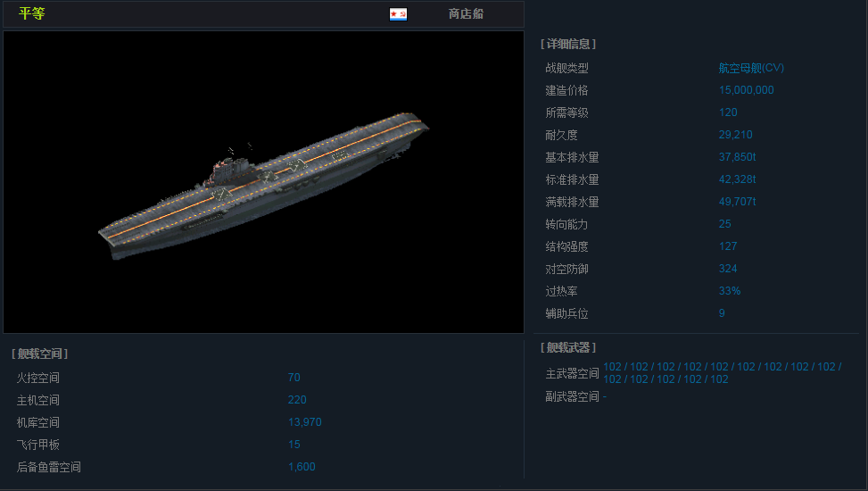Viewport: 868px width, 491px height.
Task: Click the 火控空间 label
Action: [38, 378]
